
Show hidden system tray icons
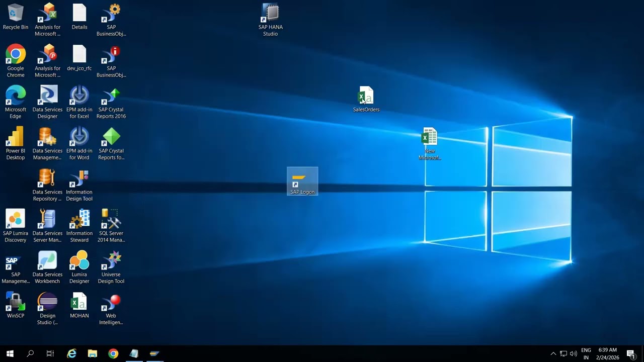553,353
